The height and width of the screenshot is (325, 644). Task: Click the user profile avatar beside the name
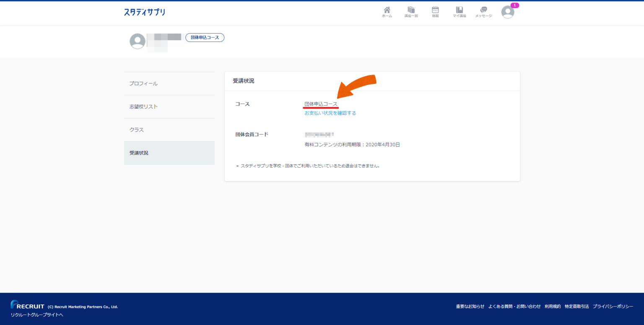tap(138, 41)
